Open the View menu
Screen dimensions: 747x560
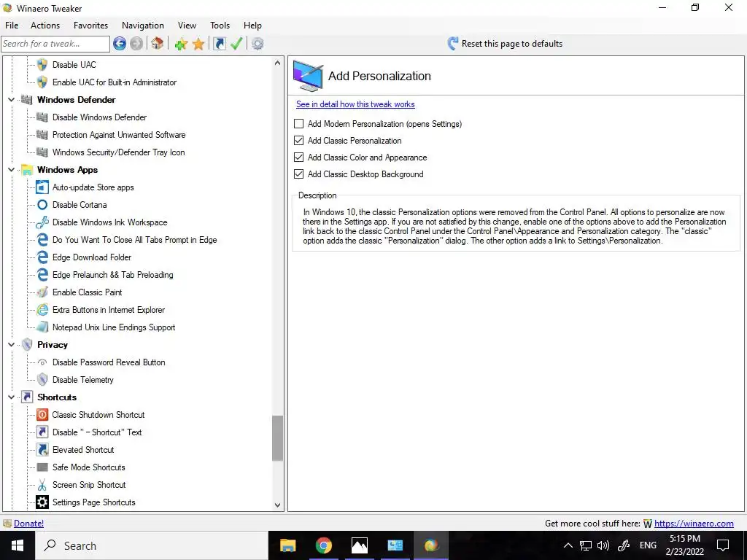click(x=187, y=26)
